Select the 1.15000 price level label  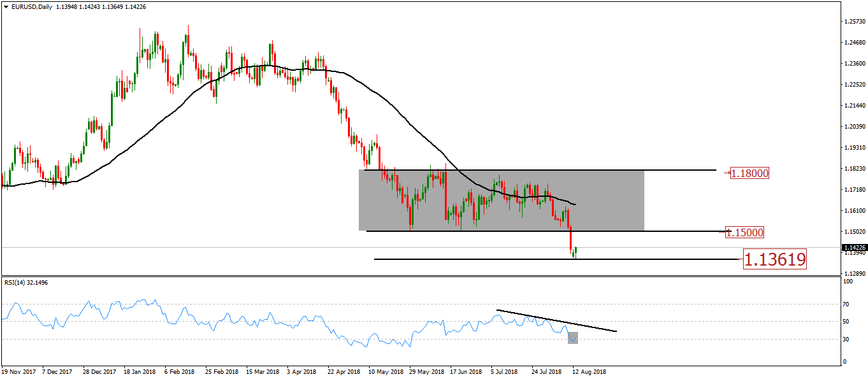(745, 232)
